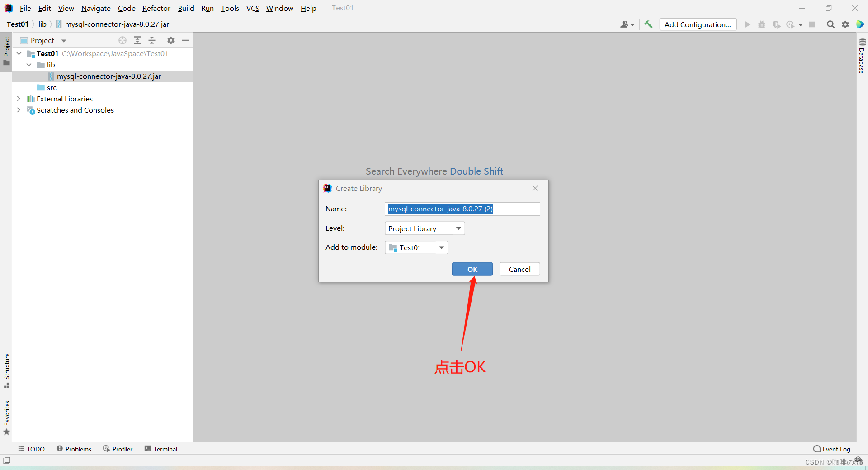Open the Code menu
This screenshot has height=470, width=868.
(127, 8)
